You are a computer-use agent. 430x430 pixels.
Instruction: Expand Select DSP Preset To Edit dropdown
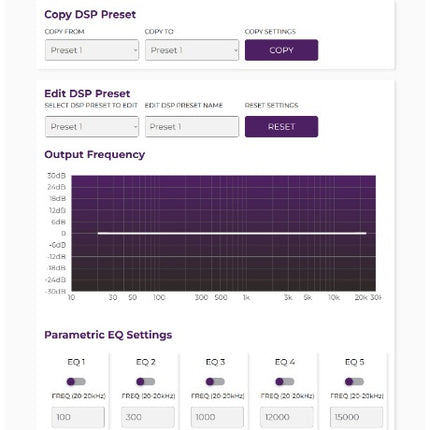(92, 127)
